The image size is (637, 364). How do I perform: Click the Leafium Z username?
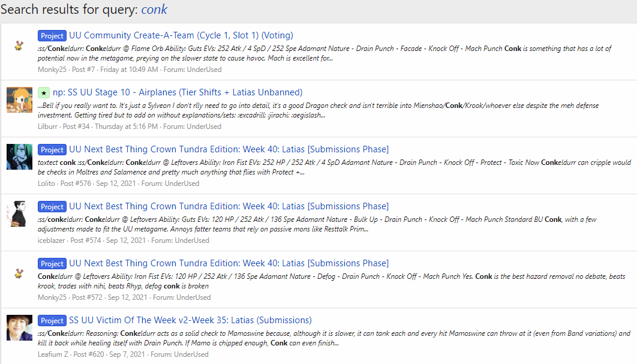click(x=53, y=354)
